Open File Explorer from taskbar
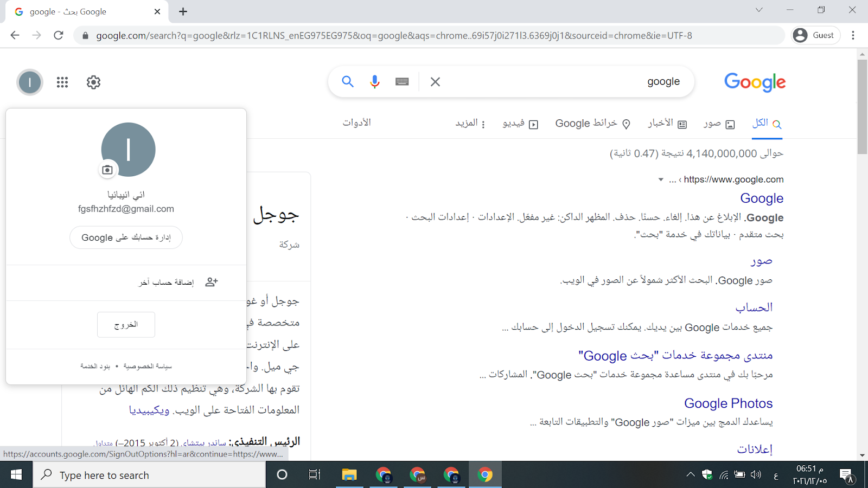 pyautogui.click(x=349, y=475)
